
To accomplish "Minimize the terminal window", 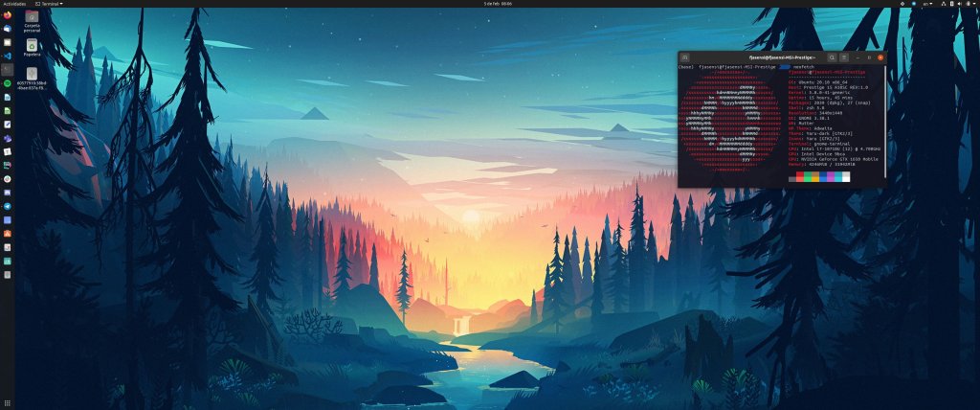I will pos(857,57).
